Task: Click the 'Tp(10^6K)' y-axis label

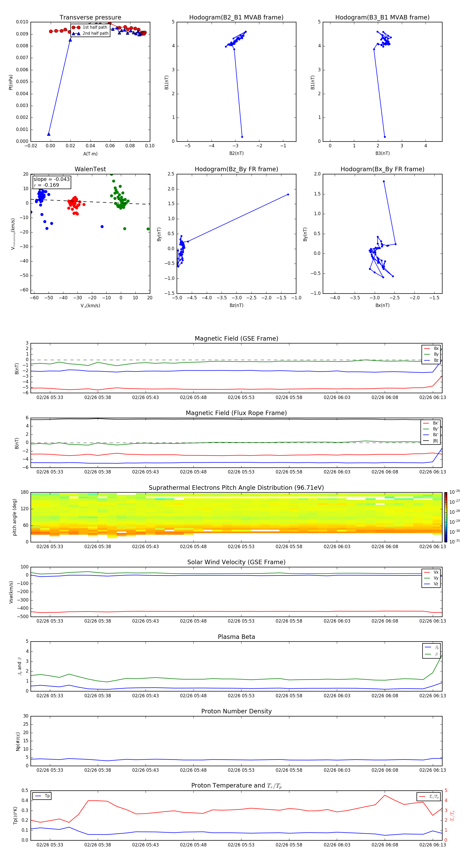Action: pos(15,815)
